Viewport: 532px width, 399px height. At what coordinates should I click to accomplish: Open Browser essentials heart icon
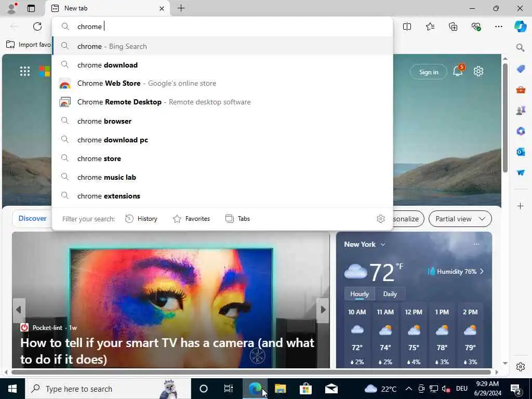click(476, 26)
